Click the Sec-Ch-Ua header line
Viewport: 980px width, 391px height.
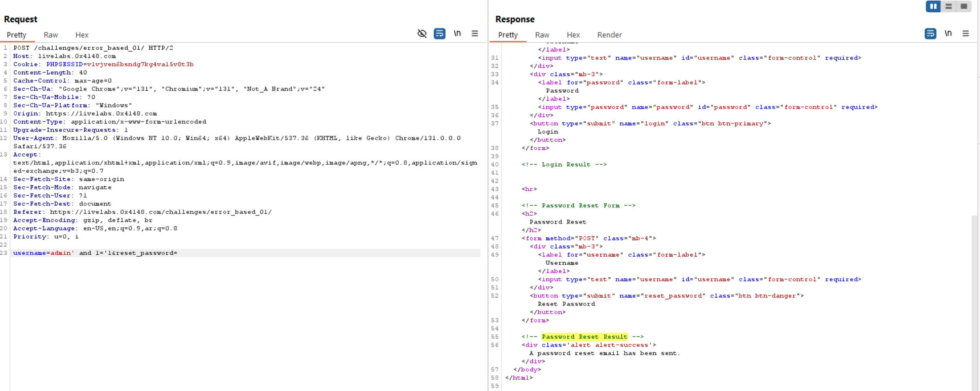coord(169,89)
